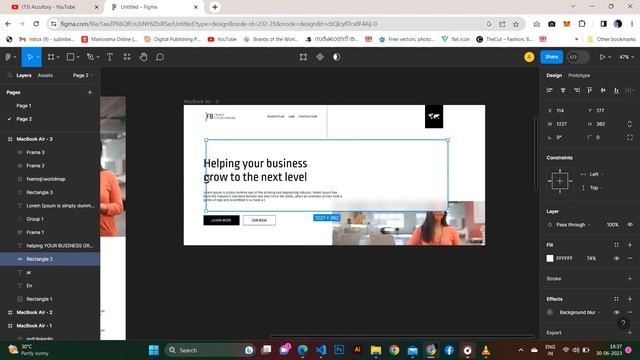Select the Pen tool

tap(90, 57)
